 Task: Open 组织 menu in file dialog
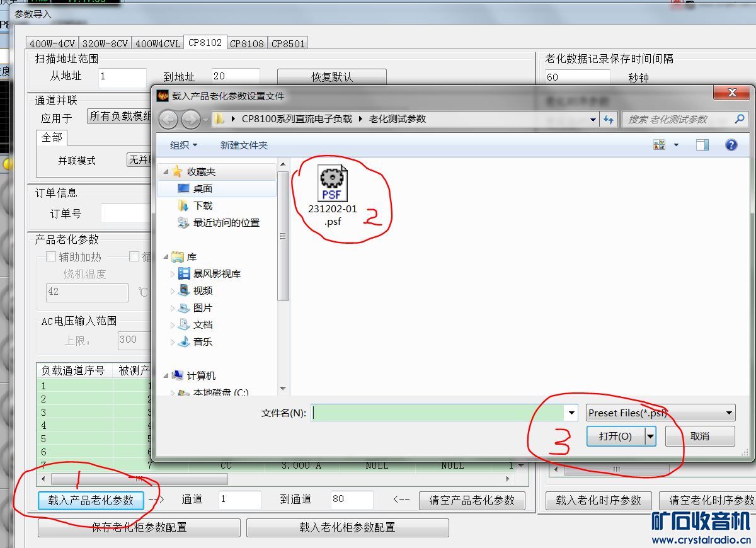[183, 145]
